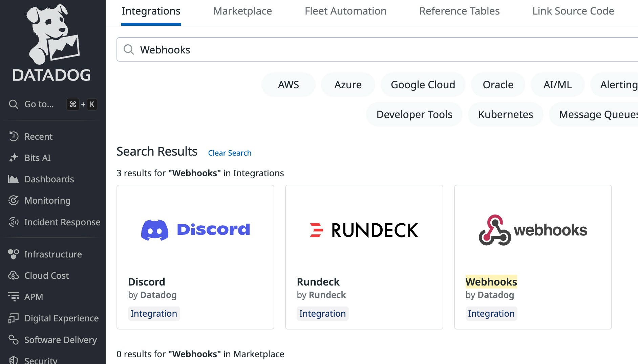
Task: Switch to the Marketplace tab
Action: [242, 11]
